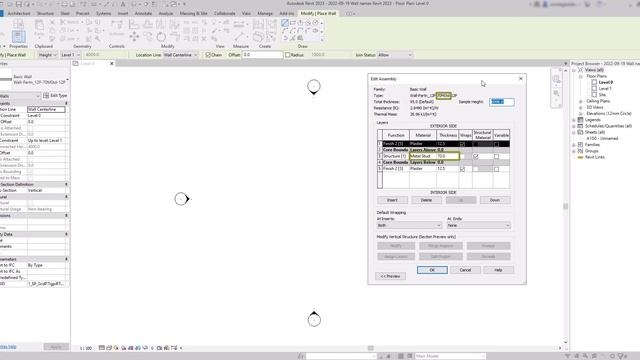
Task: Click the Metal Stud material cell
Action: click(x=423, y=156)
